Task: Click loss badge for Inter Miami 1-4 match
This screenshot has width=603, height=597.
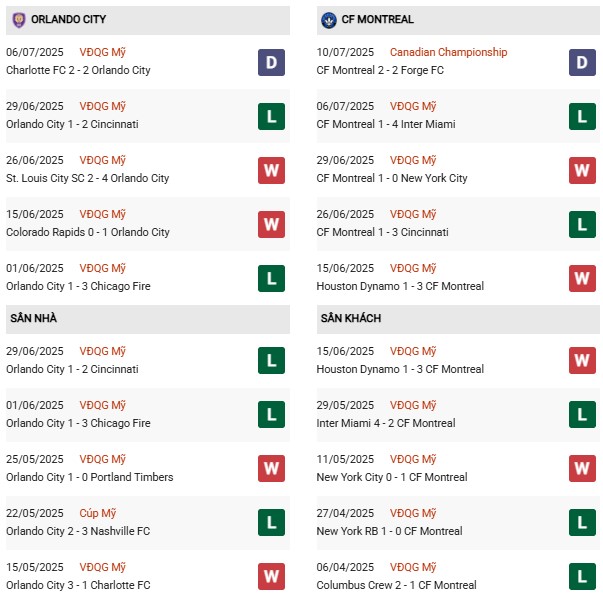Action: [x=582, y=116]
